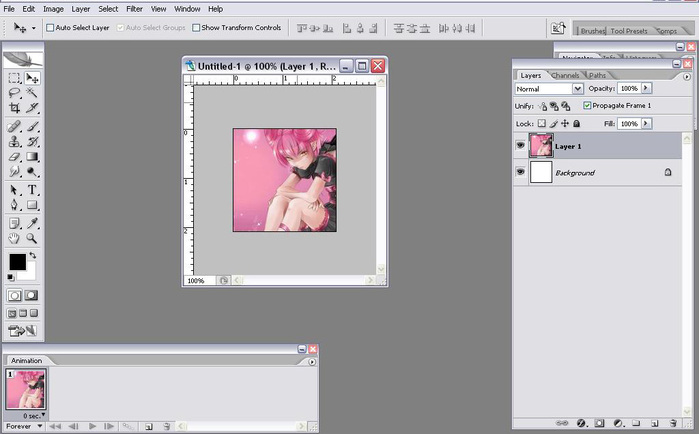699x434 pixels.
Task: Hide Layer 1 with eye icon
Action: click(520, 145)
